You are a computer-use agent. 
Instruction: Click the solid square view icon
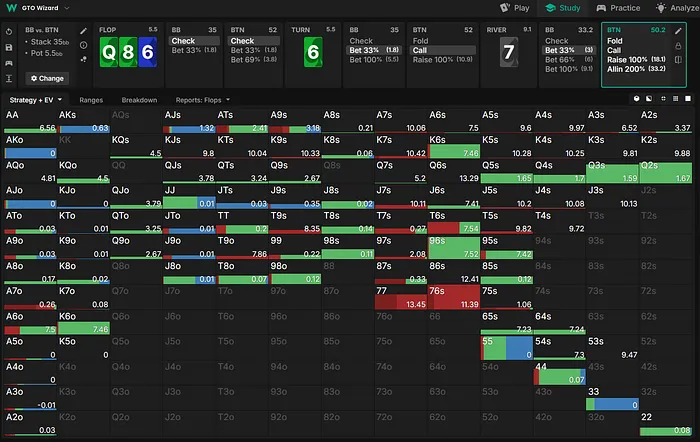(688, 99)
